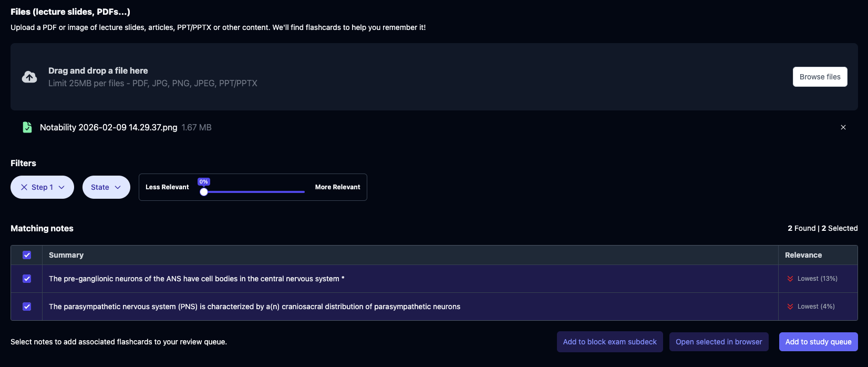The image size is (868, 367).
Task: Clear the Step 1 filter via X icon
Action: (24, 187)
